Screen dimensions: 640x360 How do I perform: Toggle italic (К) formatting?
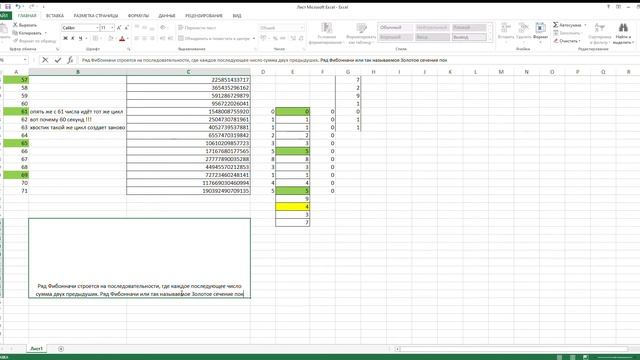point(73,38)
